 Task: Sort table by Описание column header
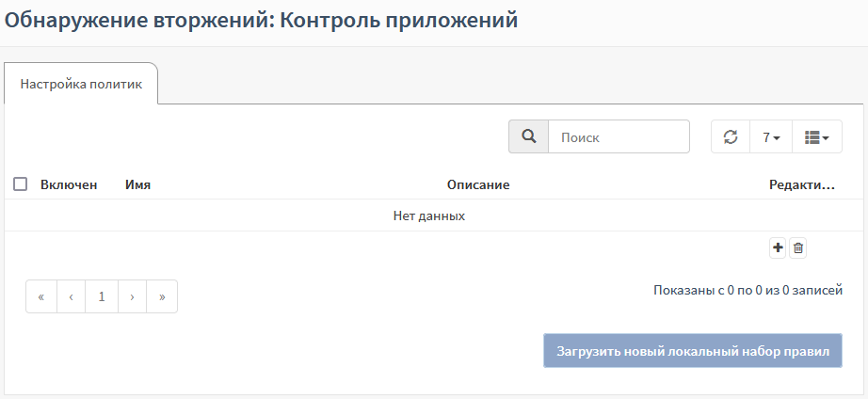point(478,185)
